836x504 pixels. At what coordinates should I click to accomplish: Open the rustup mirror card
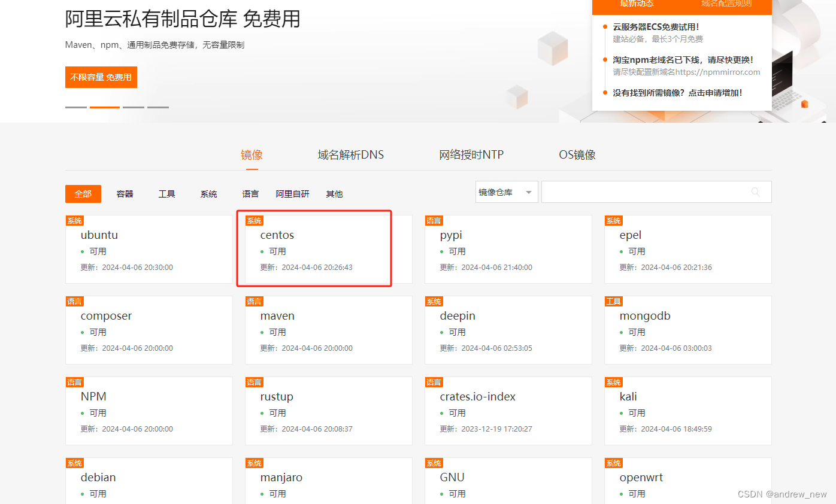point(329,411)
